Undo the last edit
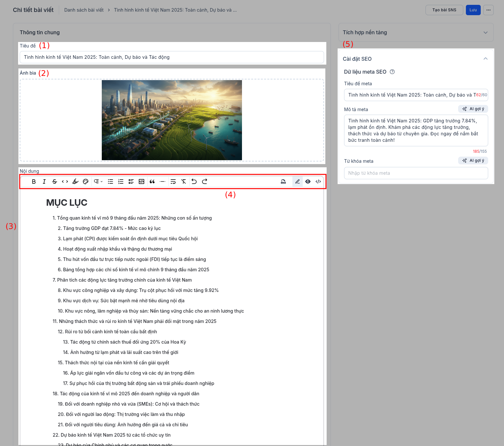Viewport: 504px width, 446px height. pos(194,182)
